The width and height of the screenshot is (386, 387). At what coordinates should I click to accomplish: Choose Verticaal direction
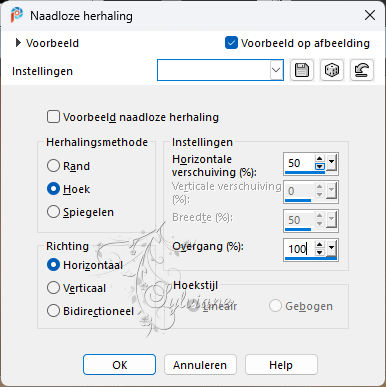coord(53,288)
